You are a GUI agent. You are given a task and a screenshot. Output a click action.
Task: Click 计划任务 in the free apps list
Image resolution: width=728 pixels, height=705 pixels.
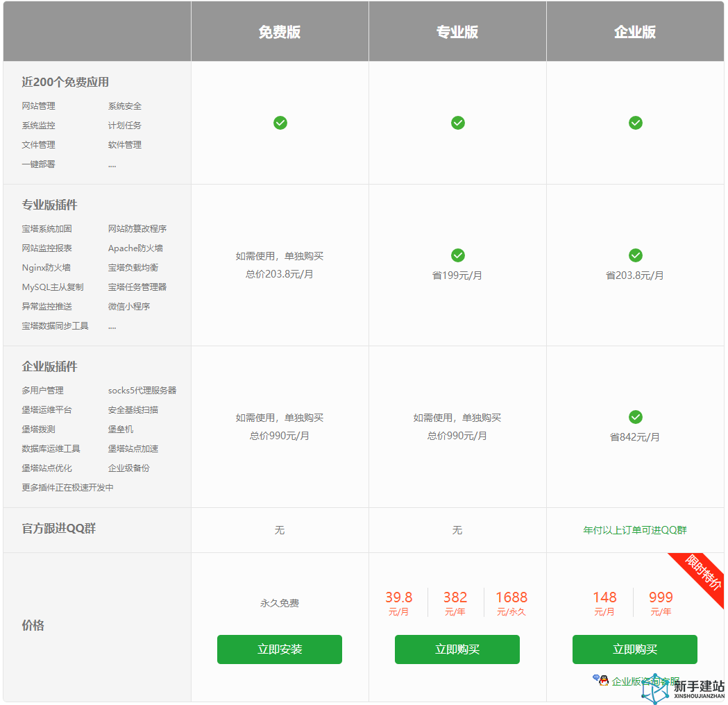tap(125, 126)
